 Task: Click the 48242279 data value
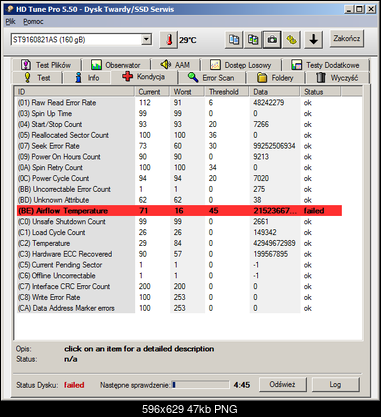(x=268, y=103)
